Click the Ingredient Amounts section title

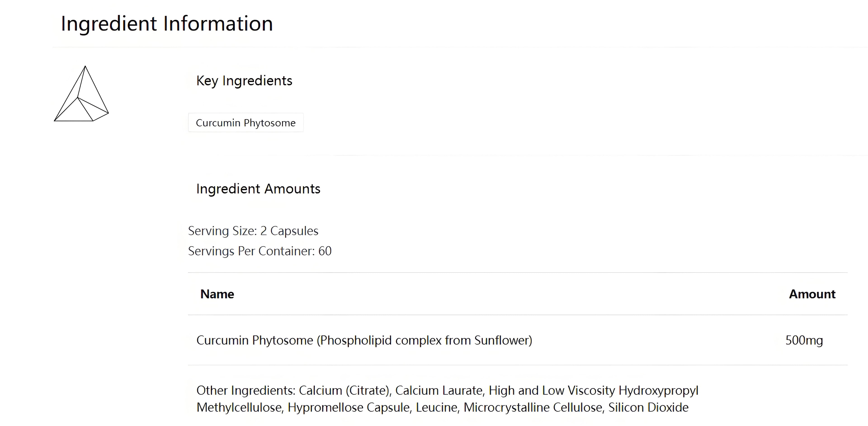(258, 189)
